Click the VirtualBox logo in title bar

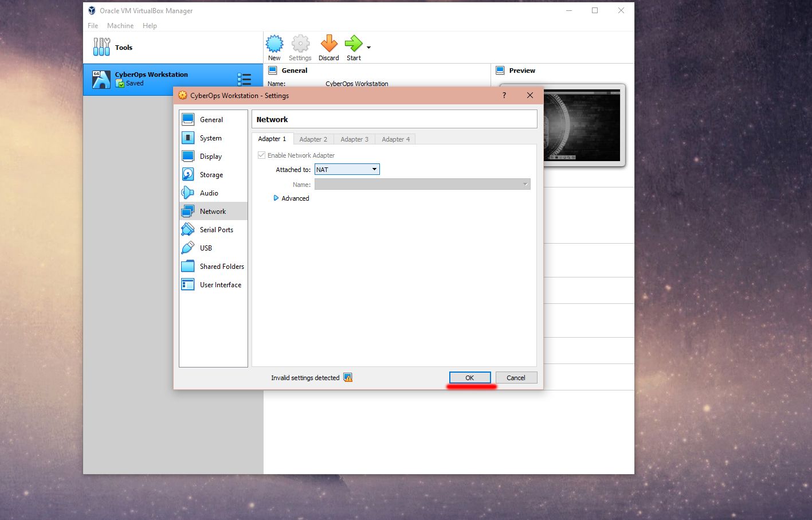tap(92, 10)
